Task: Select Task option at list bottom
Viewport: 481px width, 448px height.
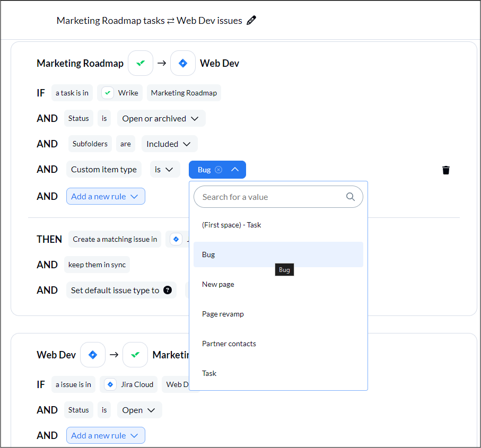Action: [278, 373]
